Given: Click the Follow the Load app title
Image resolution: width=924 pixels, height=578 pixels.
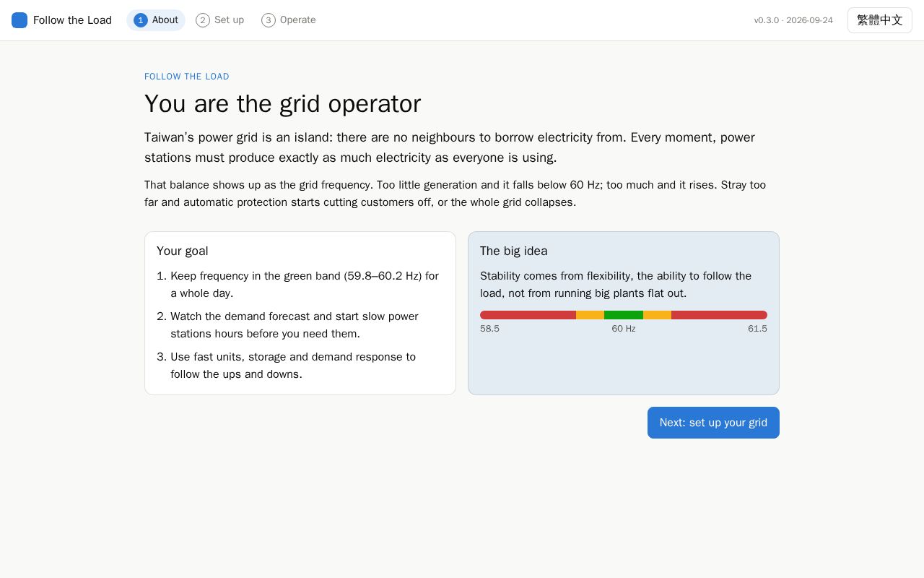Looking at the screenshot, I should point(72,20).
